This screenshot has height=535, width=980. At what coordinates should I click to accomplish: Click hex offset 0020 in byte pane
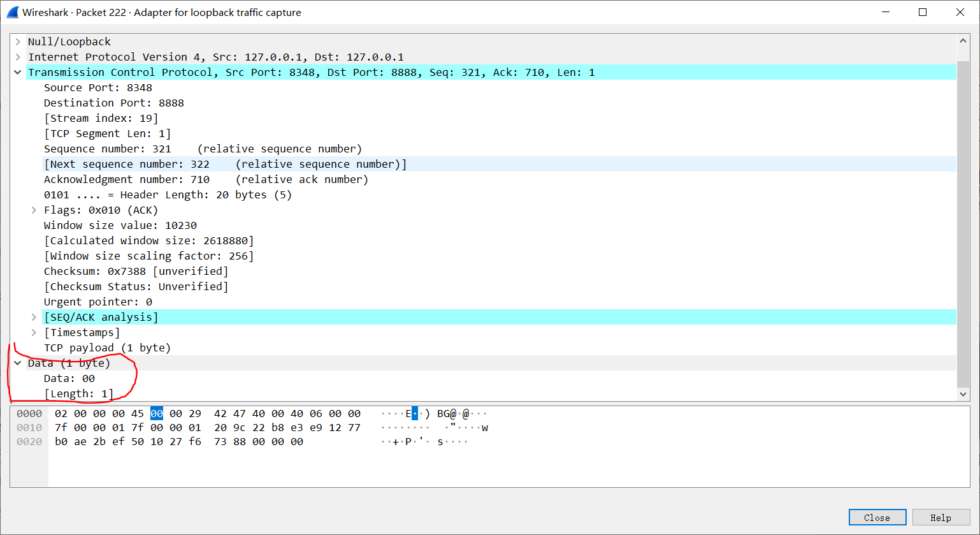point(29,441)
